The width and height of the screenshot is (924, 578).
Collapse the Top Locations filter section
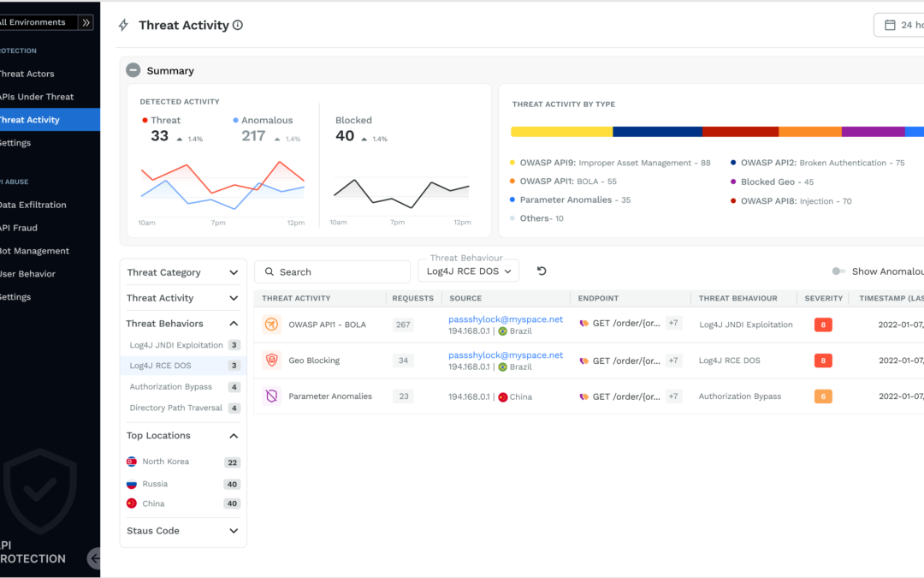[234, 436]
